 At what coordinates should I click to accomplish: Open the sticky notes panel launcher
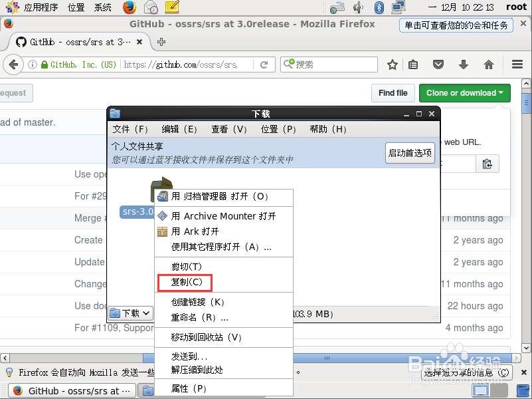pyautogui.click(x=172, y=7)
